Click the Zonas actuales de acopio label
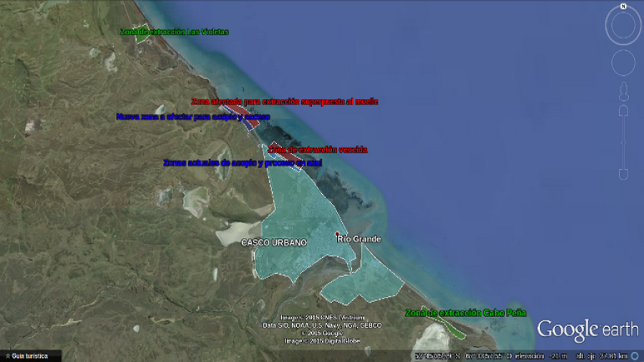Screen dimensions: 644x362 (242, 162)
